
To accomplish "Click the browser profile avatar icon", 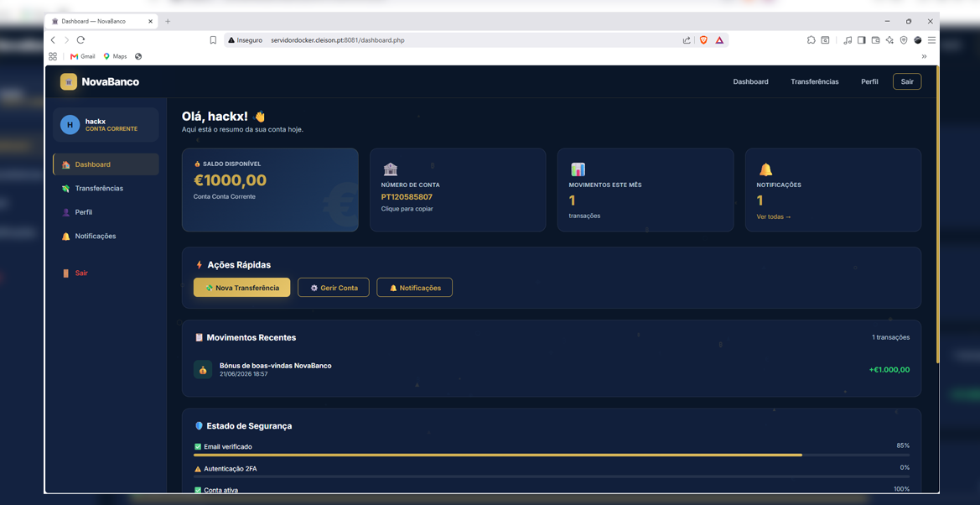I will click(x=917, y=40).
